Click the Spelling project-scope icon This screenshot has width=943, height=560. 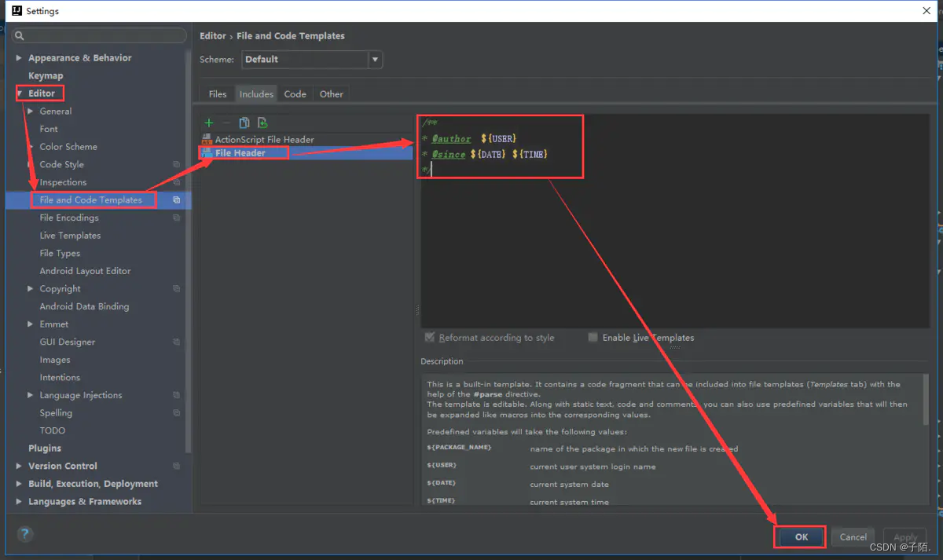tap(177, 413)
